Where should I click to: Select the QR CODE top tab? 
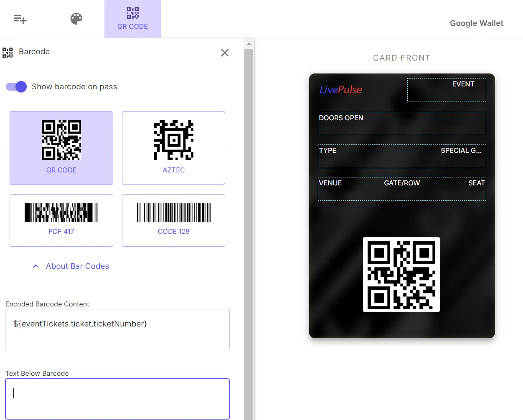coord(132,19)
